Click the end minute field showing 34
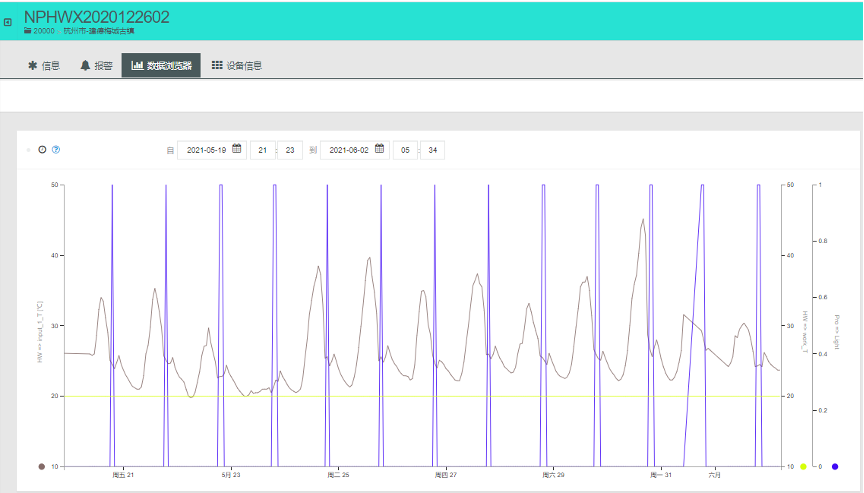The height and width of the screenshot is (493, 864). tap(432, 150)
